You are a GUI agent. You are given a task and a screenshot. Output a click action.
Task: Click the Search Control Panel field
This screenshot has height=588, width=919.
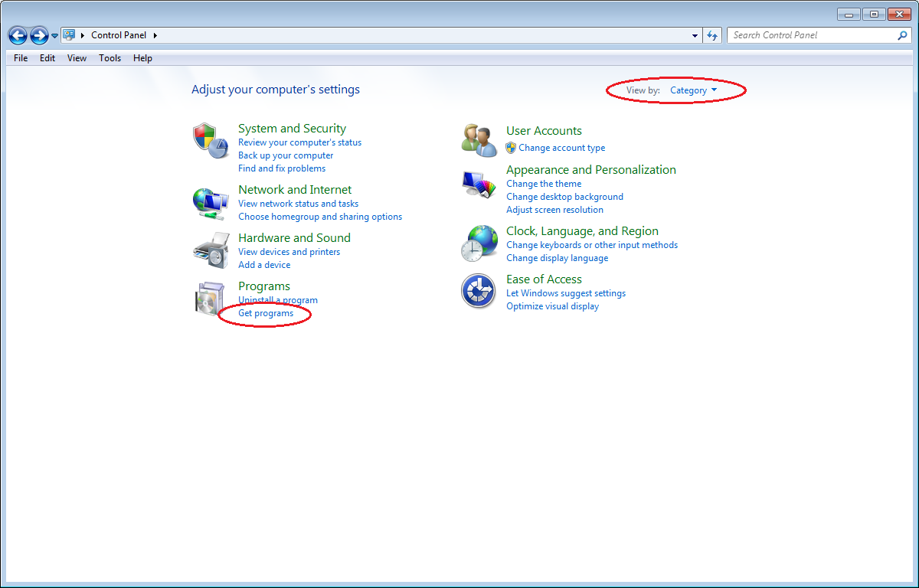[x=812, y=35]
